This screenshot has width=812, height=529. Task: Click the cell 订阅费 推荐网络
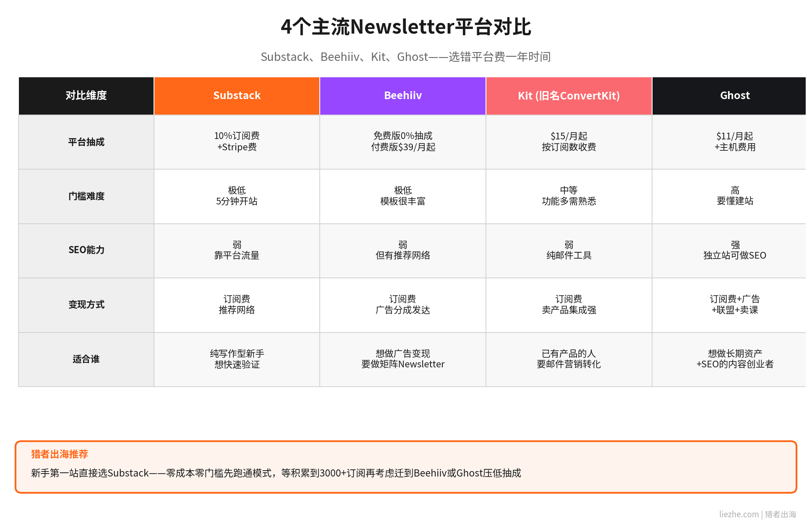(237, 305)
